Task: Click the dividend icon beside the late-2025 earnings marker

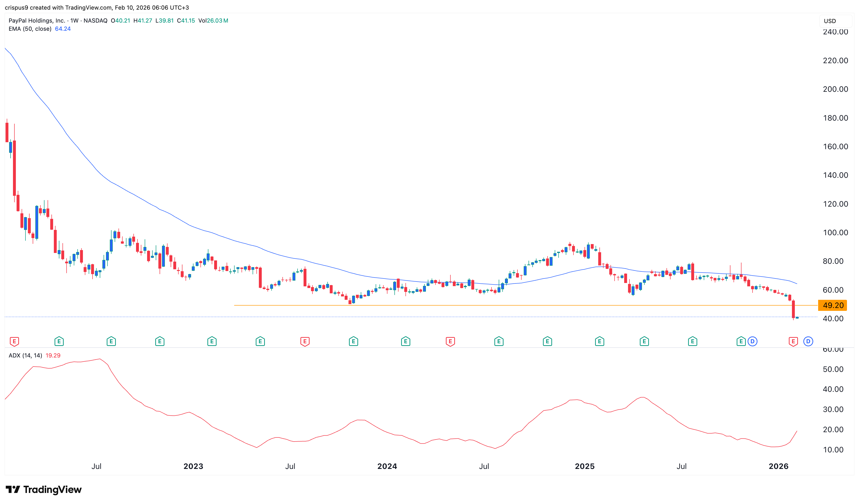Action: (753, 341)
